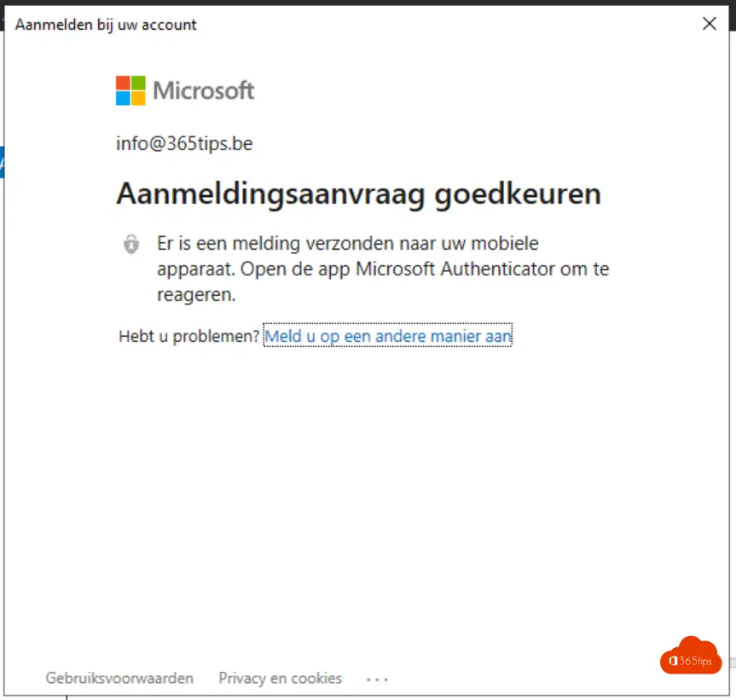This screenshot has height=700, width=736.
Task: Click the blue square of Microsoft logo
Action: [x=123, y=98]
